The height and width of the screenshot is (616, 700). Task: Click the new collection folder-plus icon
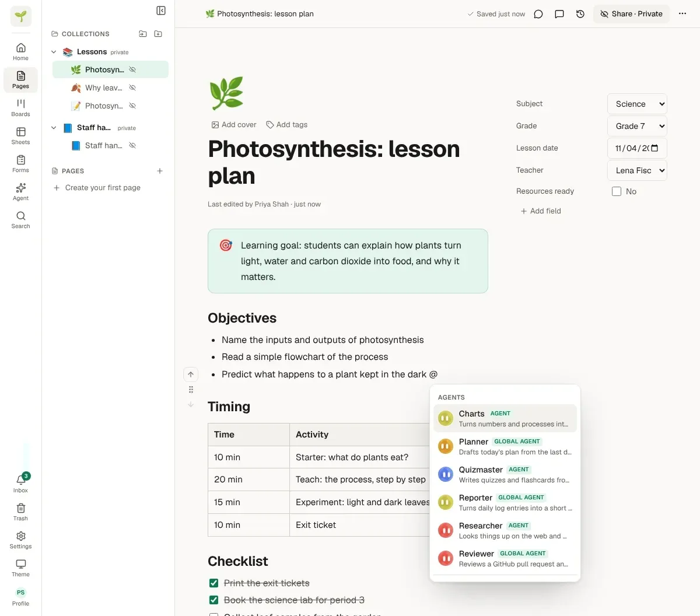(x=158, y=34)
